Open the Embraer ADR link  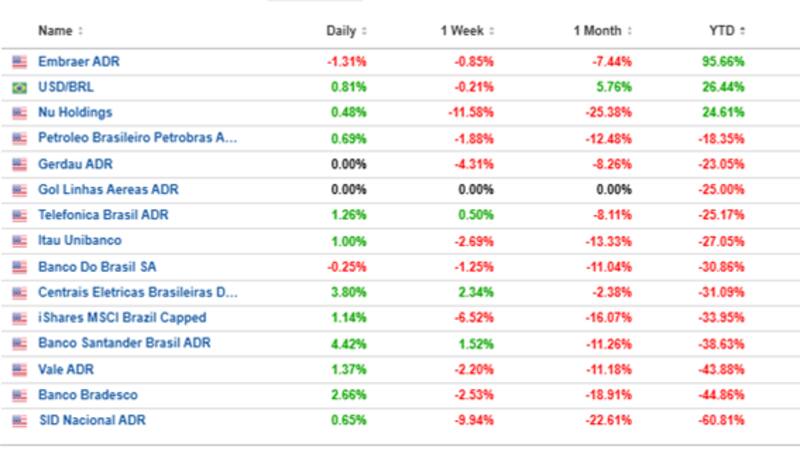(79, 62)
